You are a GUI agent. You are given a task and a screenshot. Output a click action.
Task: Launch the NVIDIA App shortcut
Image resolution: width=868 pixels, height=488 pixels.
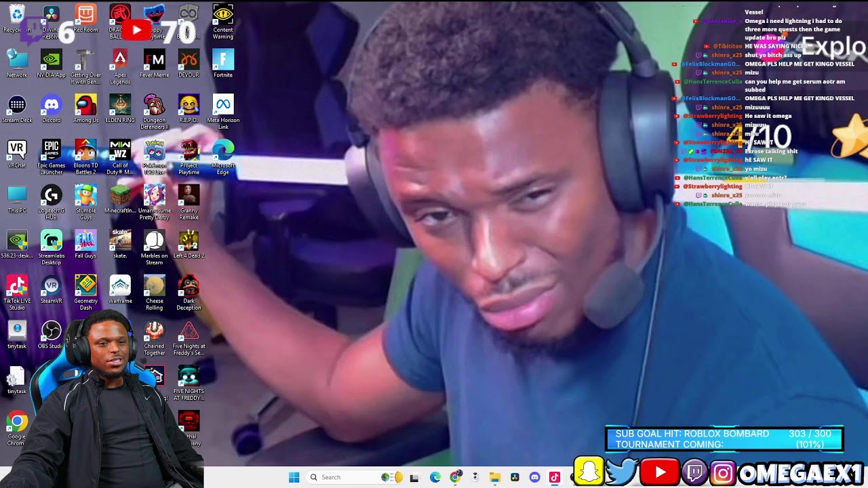pos(52,63)
